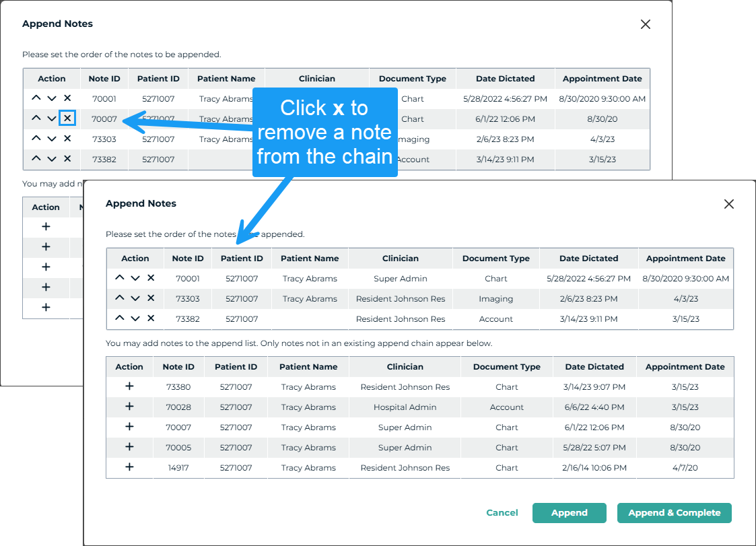Image resolution: width=756 pixels, height=546 pixels.
Task: Remove note 70007 using highlighted x icon
Action: pos(67,118)
